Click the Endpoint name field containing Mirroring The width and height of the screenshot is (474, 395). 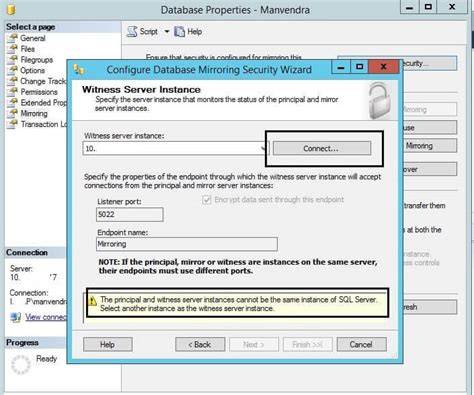[x=187, y=244]
